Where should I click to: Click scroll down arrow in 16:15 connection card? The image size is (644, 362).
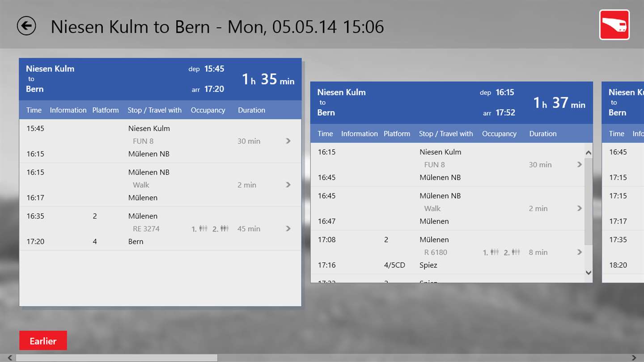589,272
